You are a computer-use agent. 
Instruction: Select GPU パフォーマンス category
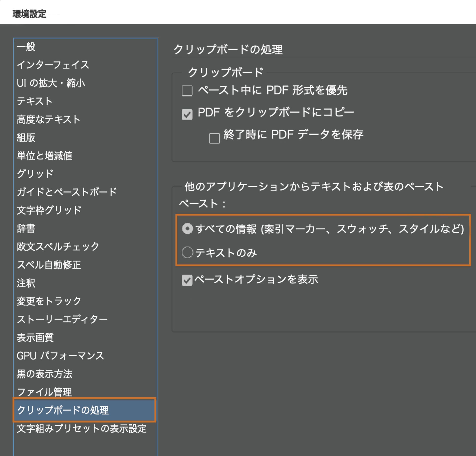pyautogui.click(x=60, y=356)
